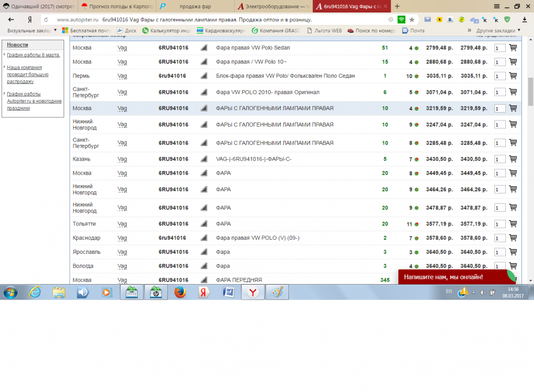Open Новости heading link

(x=17, y=45)
